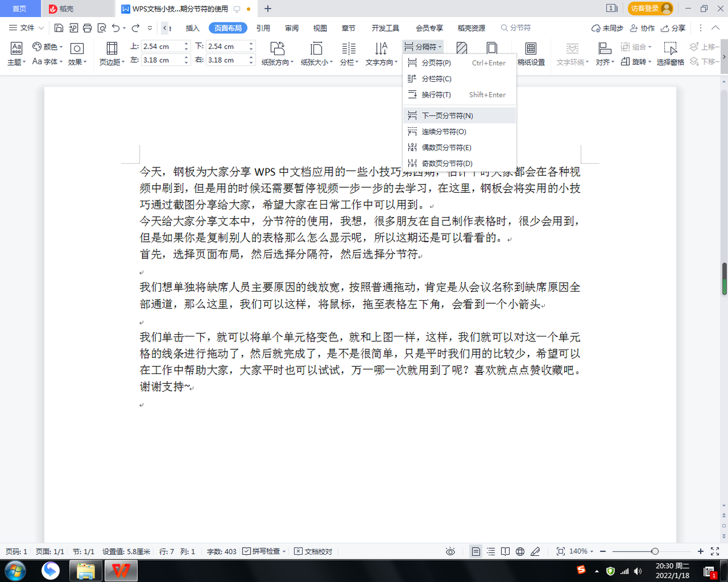Image resolution: width=728 pixels, height=582 pixels.
Task: Click the 页边距 (Margins) icon
Action: click(x=112, y=48)
